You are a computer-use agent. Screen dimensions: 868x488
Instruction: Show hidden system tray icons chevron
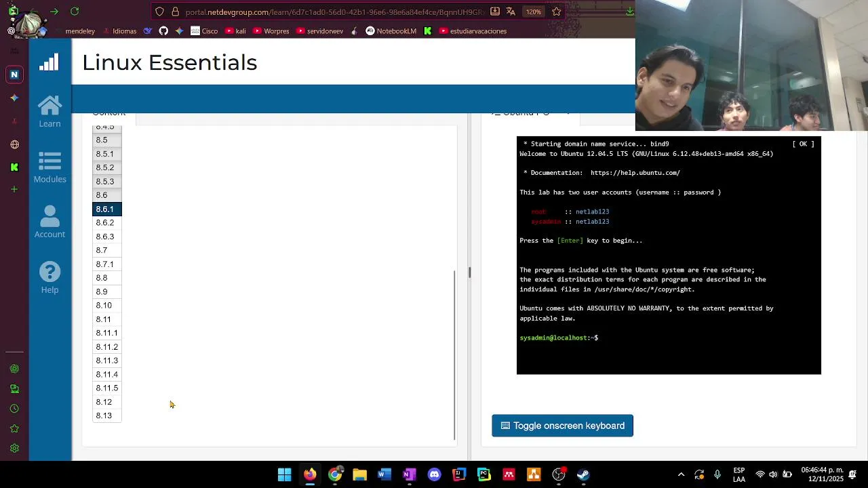(x=681, y=474)
